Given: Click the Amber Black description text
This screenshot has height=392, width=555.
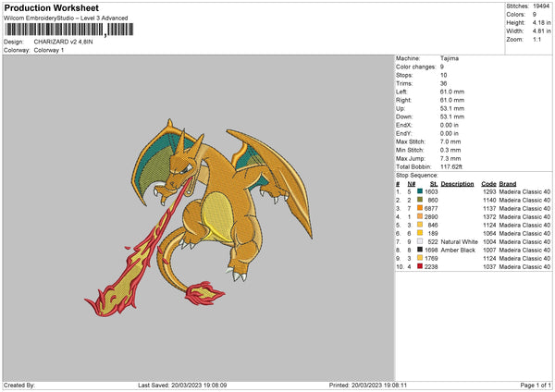Looking at the screenshot, I should pyautogui.click(x=458, y=251).
